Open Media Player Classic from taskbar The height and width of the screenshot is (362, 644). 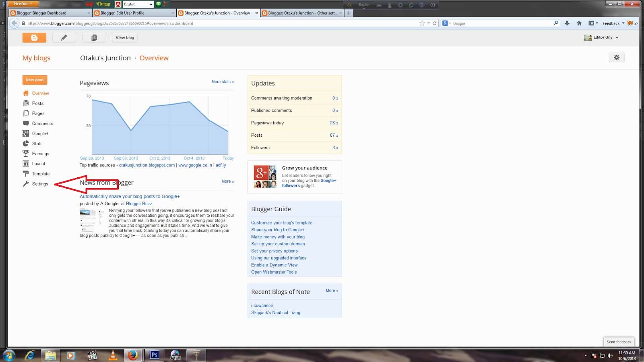point(92,355)
